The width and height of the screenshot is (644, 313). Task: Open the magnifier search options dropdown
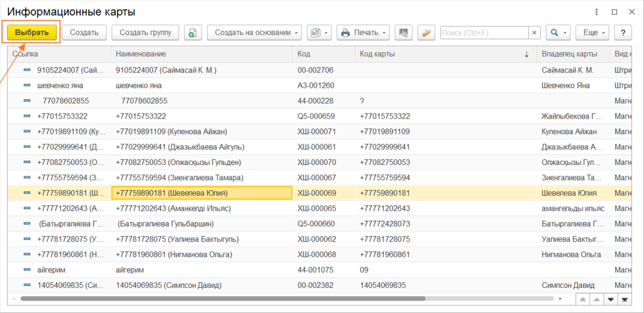pyautogui.click(x=558, y=33)
